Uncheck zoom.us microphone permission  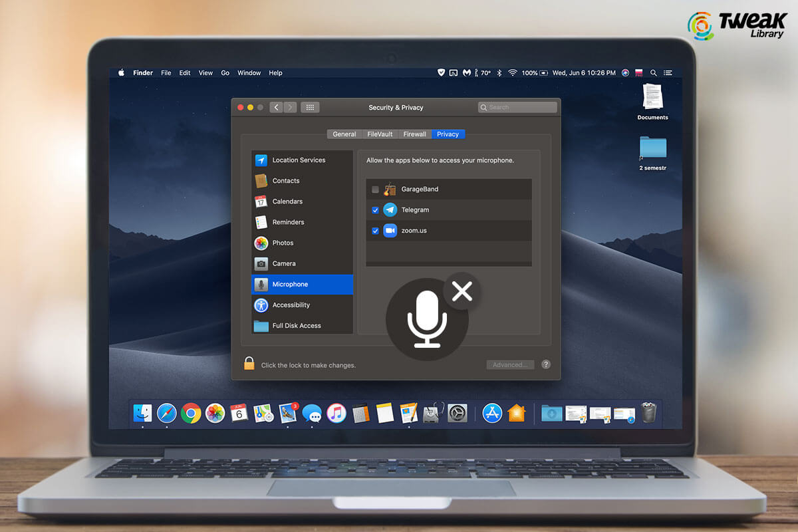tap(375, 231)
